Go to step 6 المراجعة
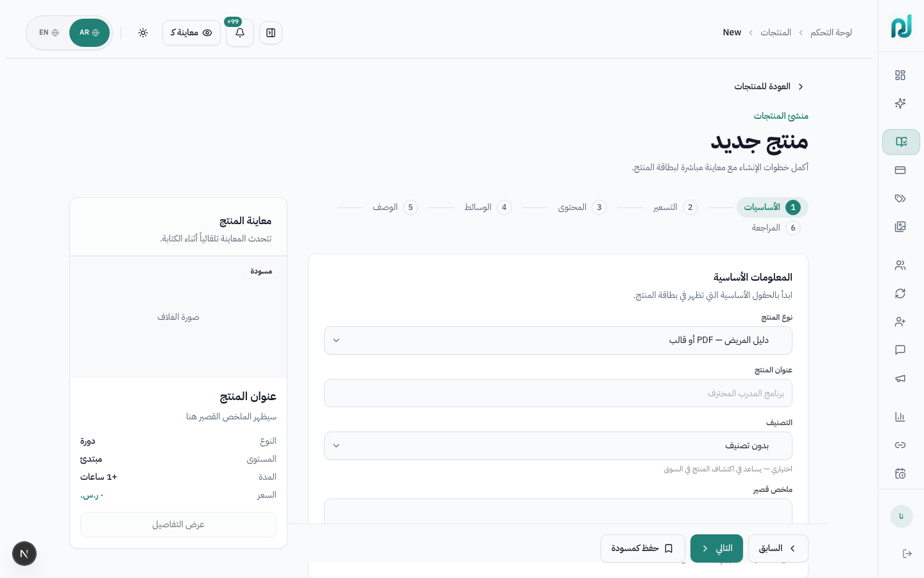 click(x=776, y=228)
